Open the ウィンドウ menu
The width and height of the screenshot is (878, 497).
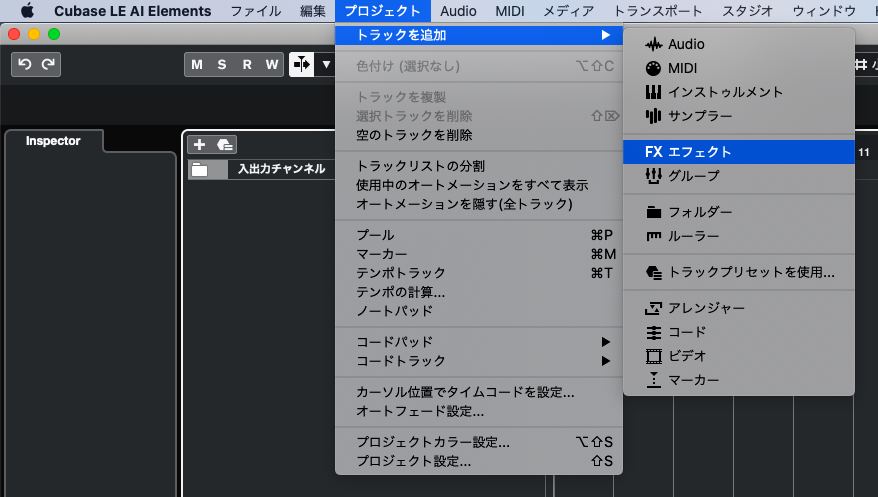tap(824, 11)
